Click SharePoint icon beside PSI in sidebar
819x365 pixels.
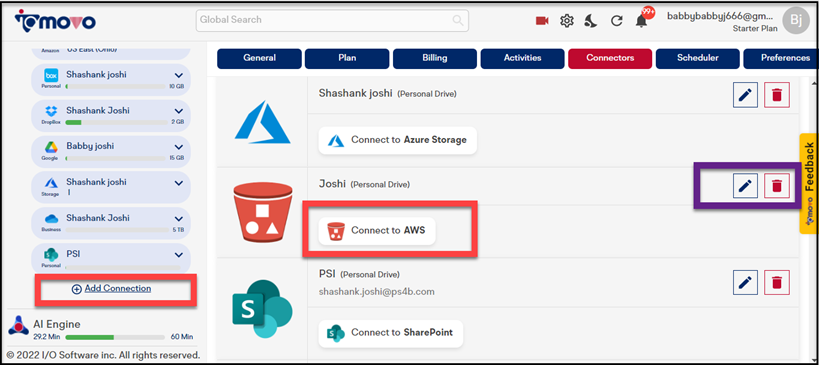(x=51, y=255)
